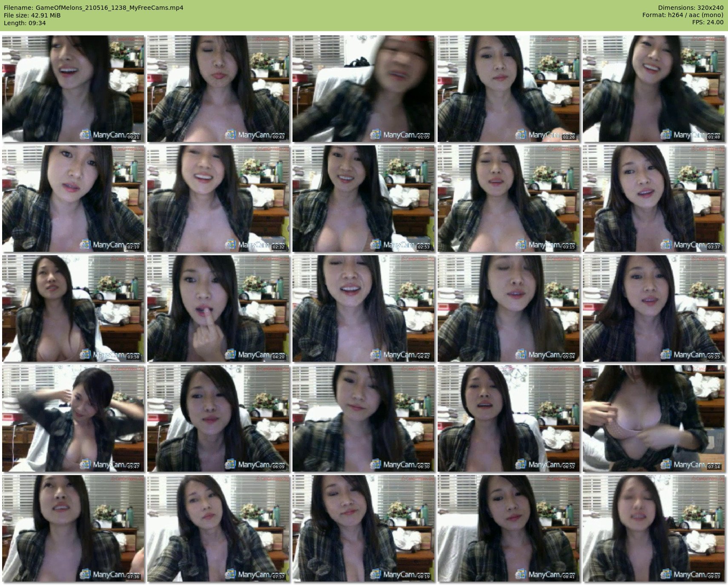Select the frame stamped 03:37

654,199
